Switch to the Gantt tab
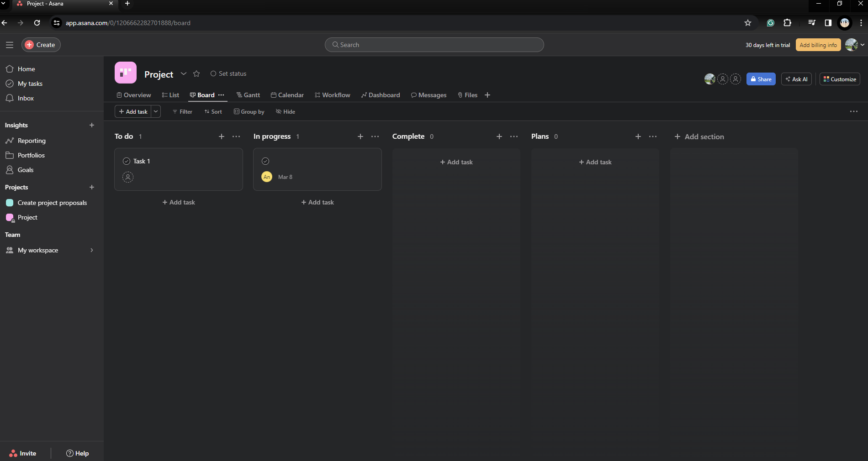Image resolution: width=868 pixels, height=461 pixels. click(249, 95)
